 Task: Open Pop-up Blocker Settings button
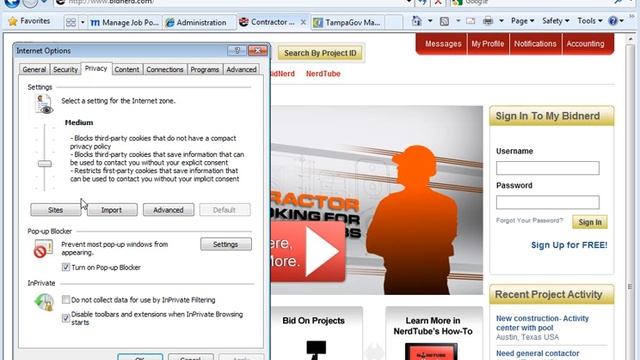point(226,244)
